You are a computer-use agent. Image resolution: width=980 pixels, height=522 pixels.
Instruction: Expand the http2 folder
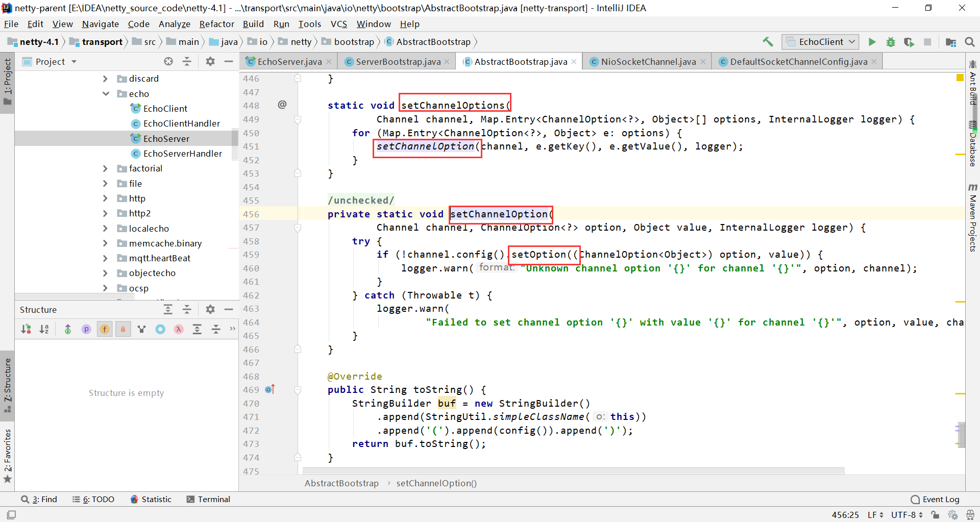pos(105,213)
